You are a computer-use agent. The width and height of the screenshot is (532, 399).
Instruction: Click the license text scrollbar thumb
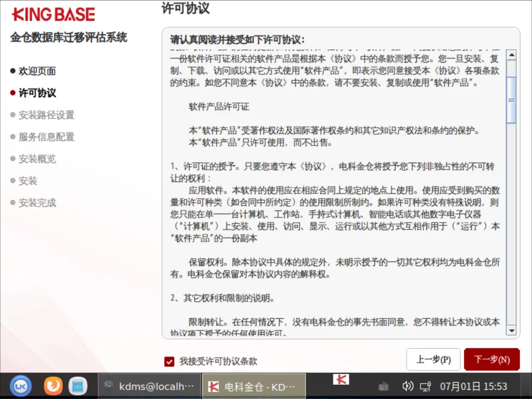coord(511,100)
